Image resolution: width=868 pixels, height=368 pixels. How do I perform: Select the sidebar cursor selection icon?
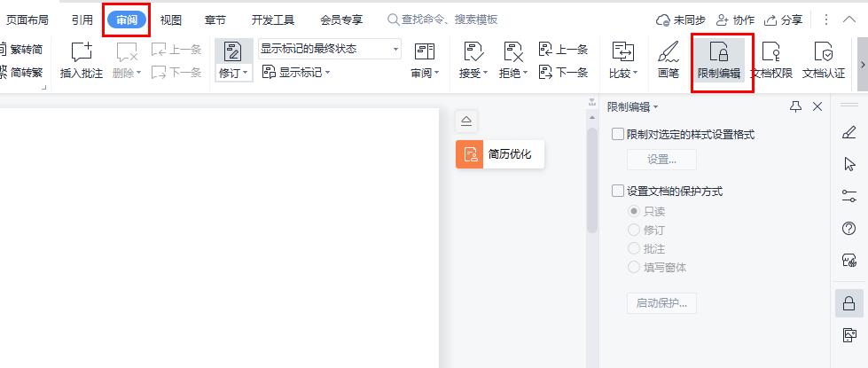pos(848,164)
